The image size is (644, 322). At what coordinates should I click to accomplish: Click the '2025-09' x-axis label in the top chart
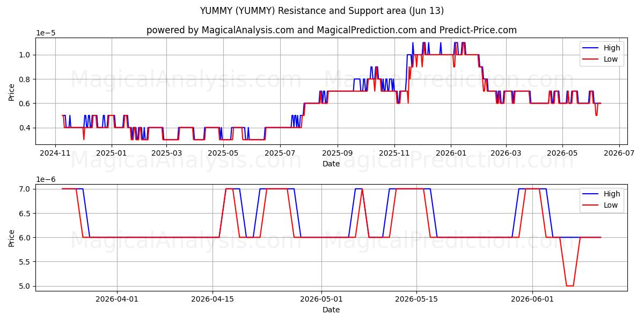(x=338, y=153)
